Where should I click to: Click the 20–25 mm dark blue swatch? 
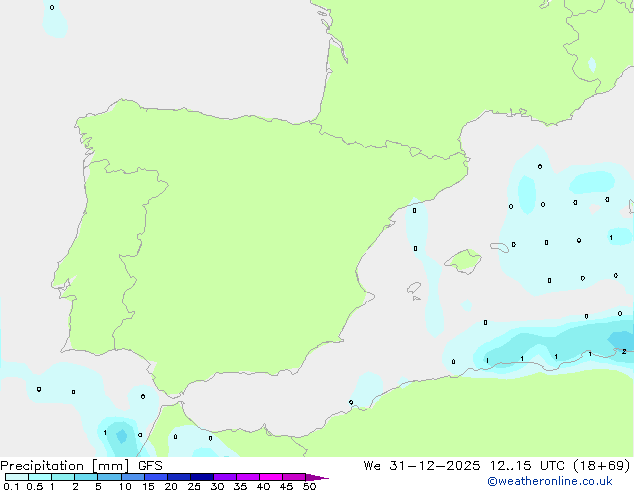pyautogui.click(x=179, y=477)
